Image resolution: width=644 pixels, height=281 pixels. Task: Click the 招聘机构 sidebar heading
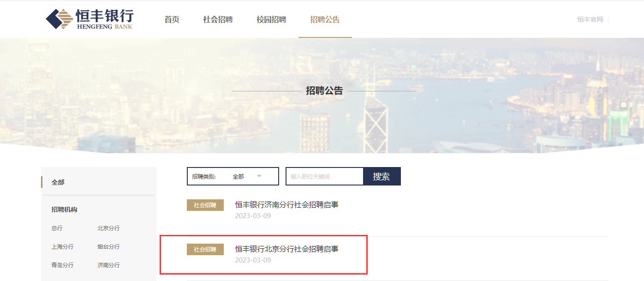pyautogui.click(x=64, y=209)
